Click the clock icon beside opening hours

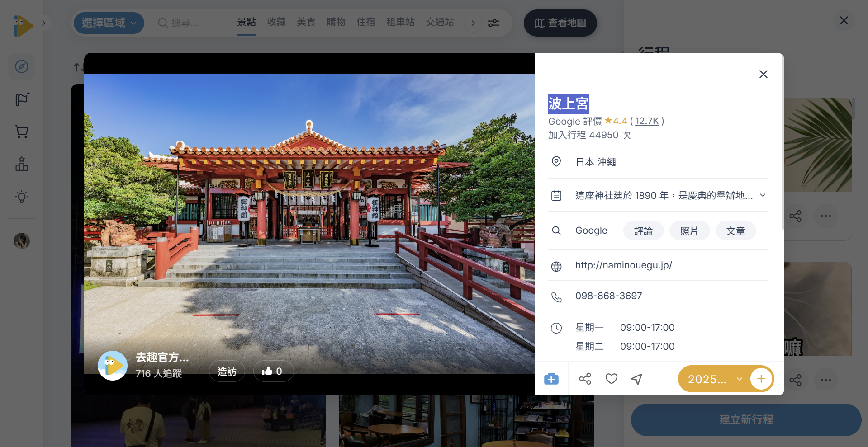pos(556,328)
